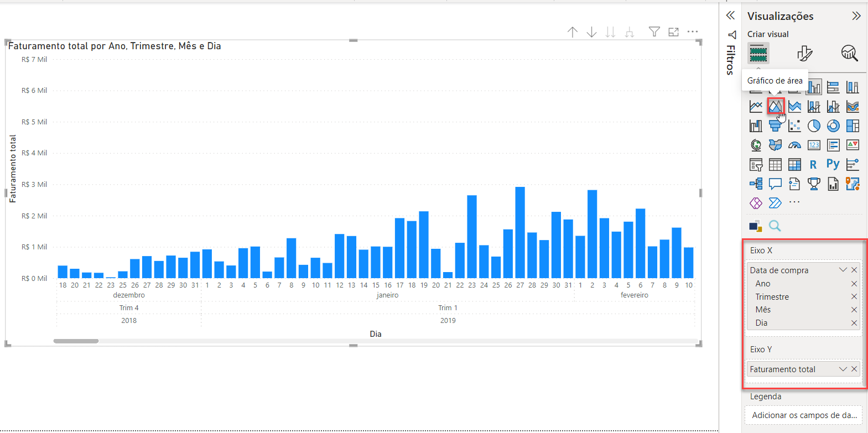Select the line chart visual
This screenshot has width=868, height=433.
pyautogui.click(x=756, y=107)
